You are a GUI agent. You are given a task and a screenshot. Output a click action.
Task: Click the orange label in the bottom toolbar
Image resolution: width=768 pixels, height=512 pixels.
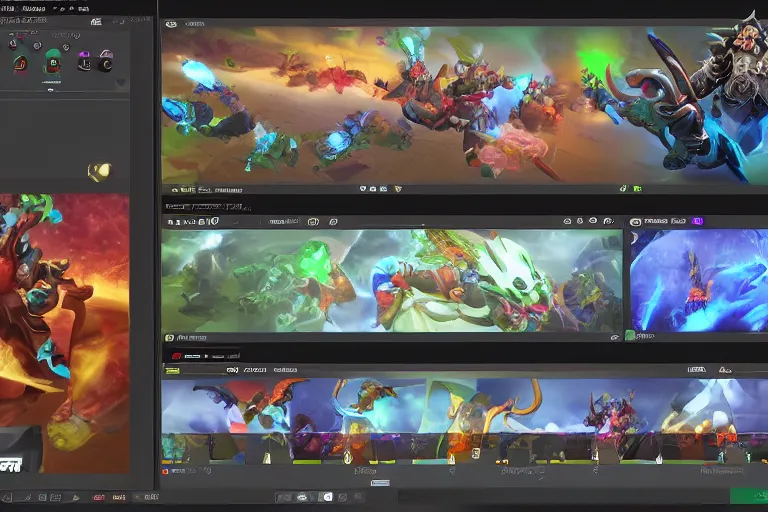point(119,497)
